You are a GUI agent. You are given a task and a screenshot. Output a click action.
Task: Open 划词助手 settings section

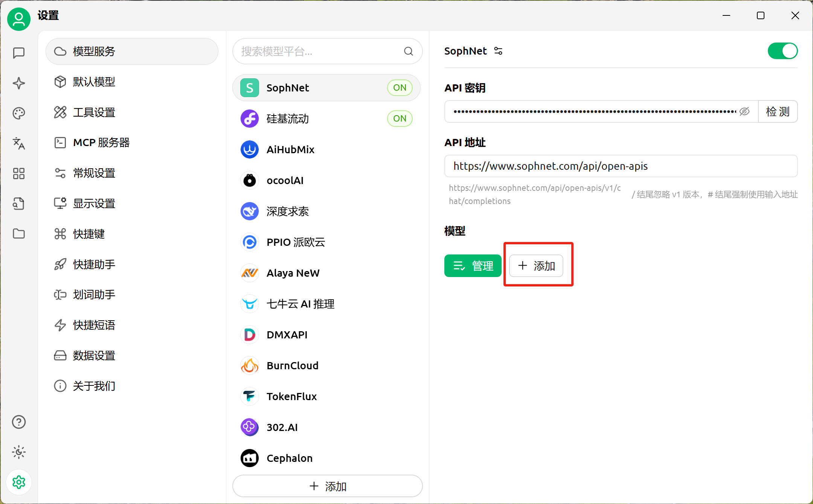[x=132, y=295]
